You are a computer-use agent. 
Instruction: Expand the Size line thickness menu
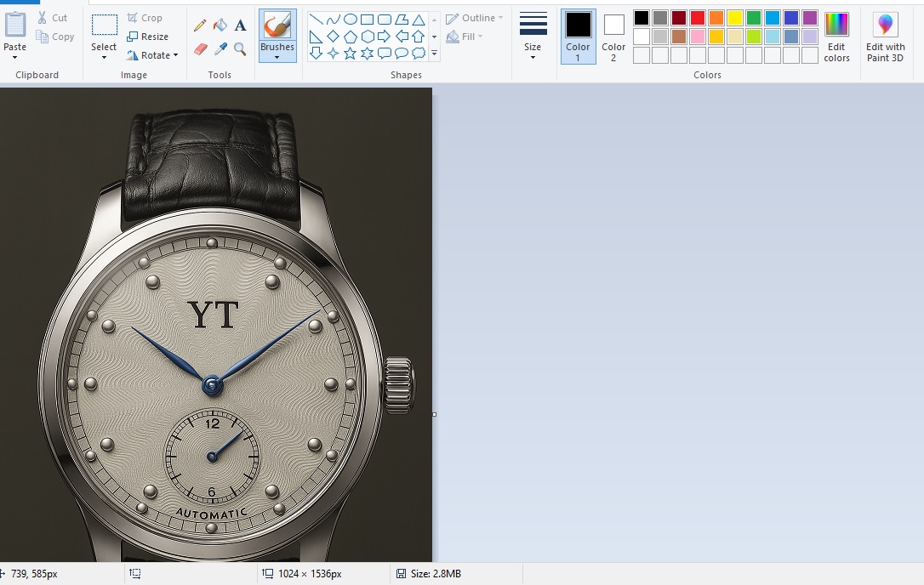(x=533, y=57)
